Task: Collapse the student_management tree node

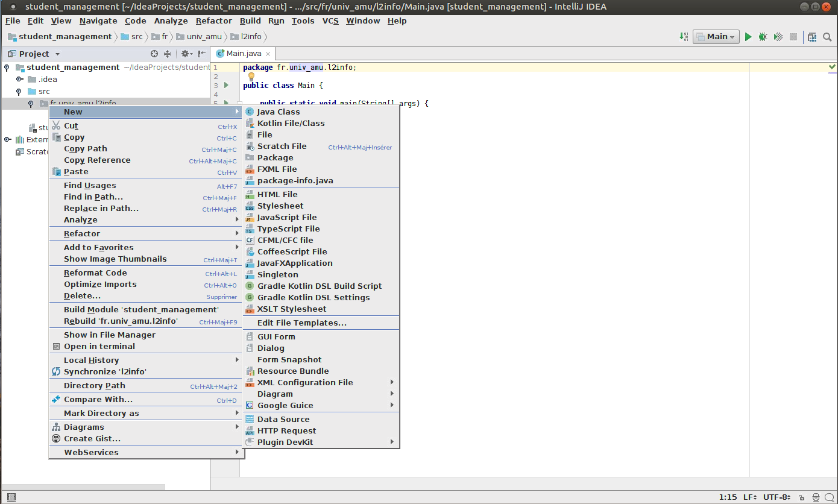Action: click(7, 68)
